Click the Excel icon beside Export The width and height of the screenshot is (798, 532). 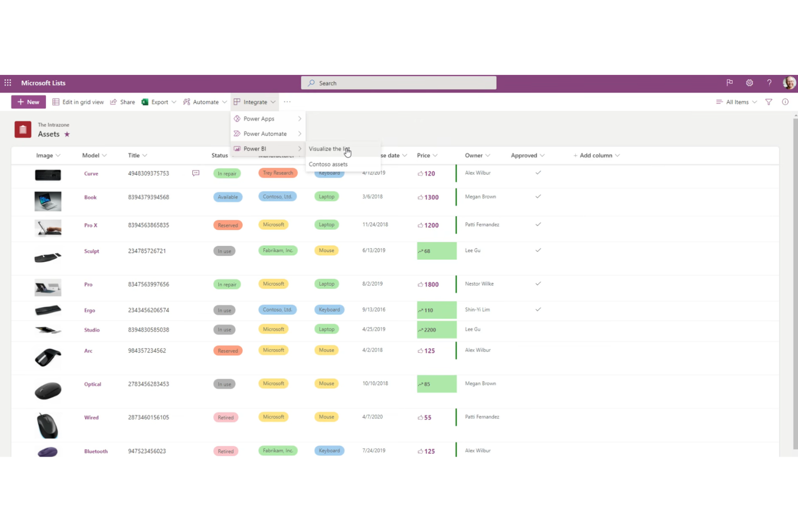145,102
